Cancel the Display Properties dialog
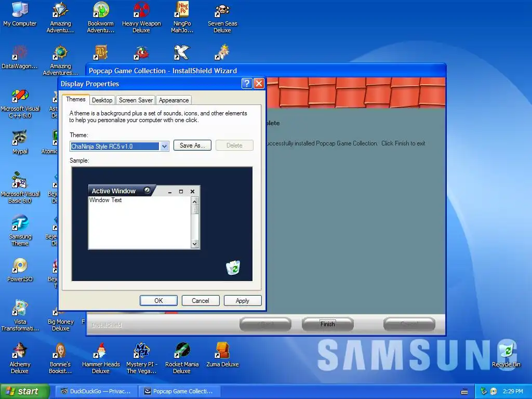The height and width of the screenshot is (399, 532). (201, 301)
